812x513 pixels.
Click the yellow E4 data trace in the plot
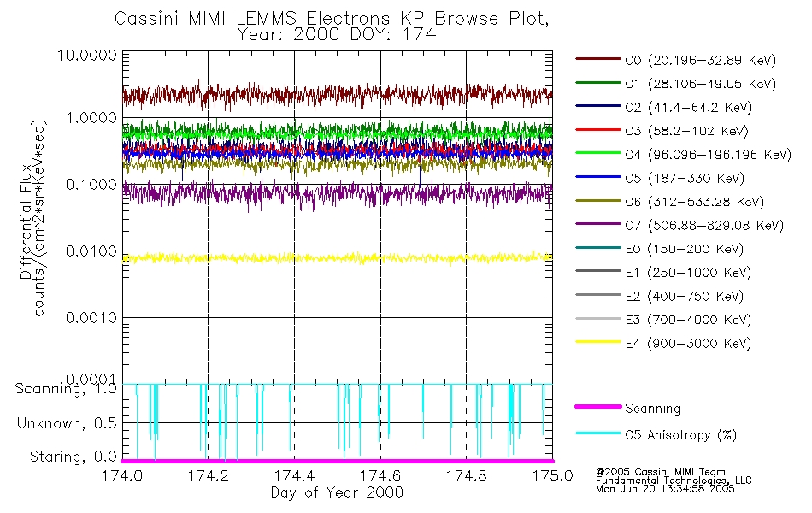(x=337, y=257)
